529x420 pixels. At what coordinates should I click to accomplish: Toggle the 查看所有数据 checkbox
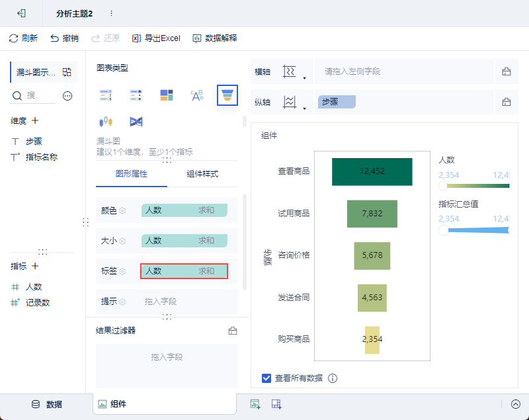(266, 378)
